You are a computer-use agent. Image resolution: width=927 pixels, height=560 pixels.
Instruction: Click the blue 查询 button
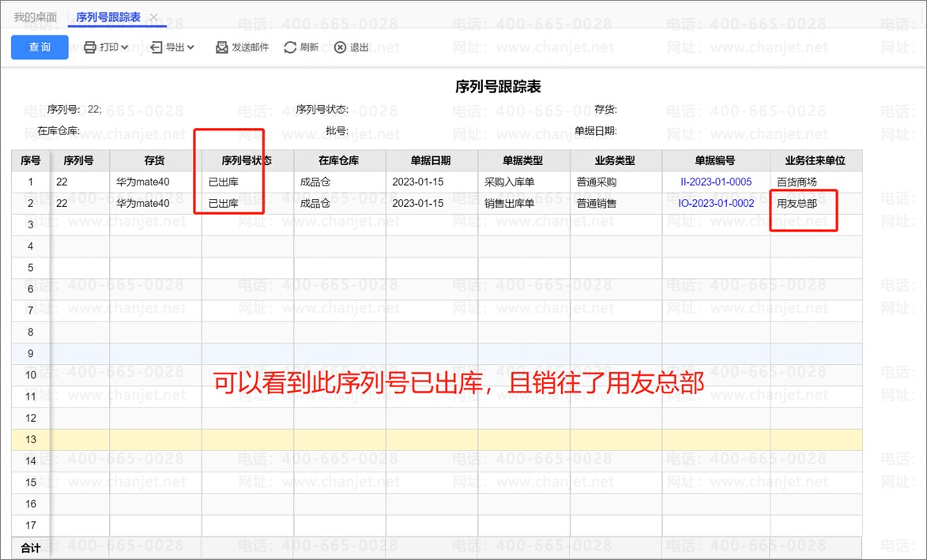coord(40,47)
